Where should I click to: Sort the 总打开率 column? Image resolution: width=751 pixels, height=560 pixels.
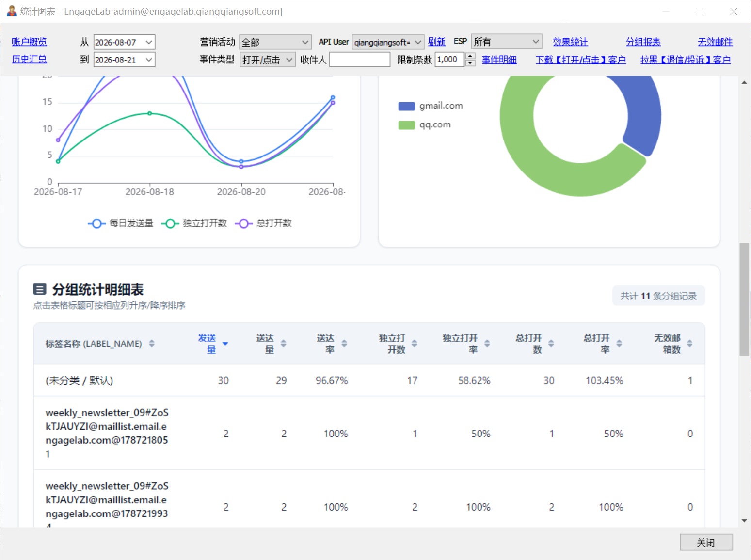619,343
